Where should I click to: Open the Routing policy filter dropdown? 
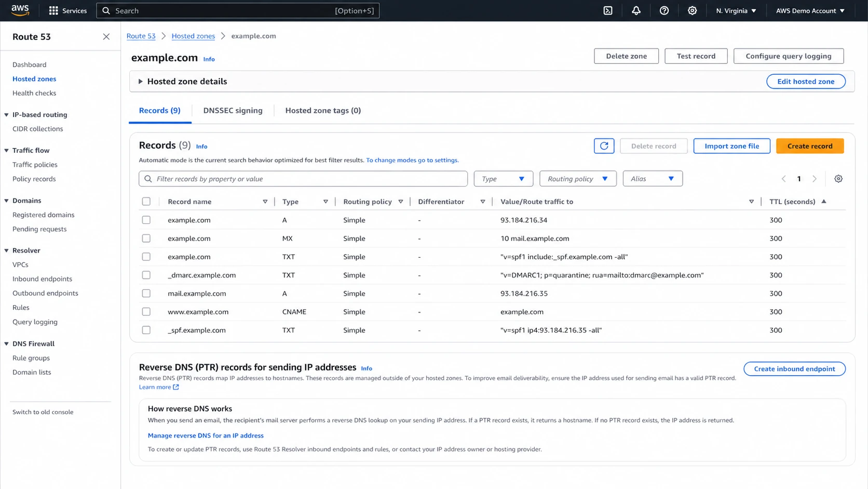pyautogui.click(x=578, y=179)
